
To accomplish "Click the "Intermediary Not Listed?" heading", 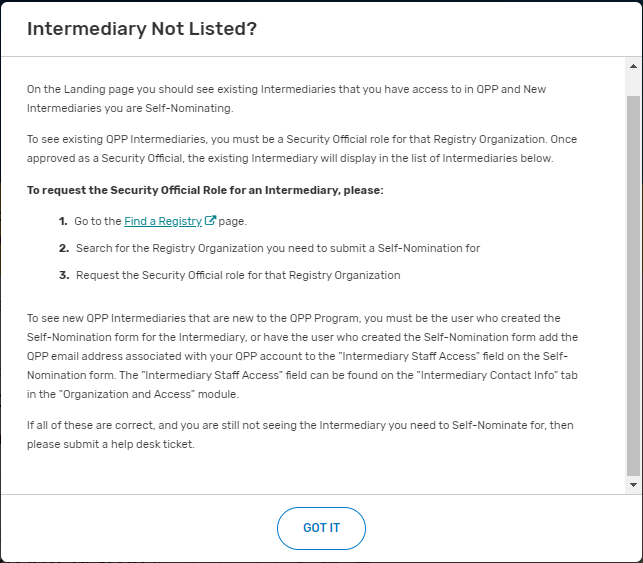I will pos(142,29).
